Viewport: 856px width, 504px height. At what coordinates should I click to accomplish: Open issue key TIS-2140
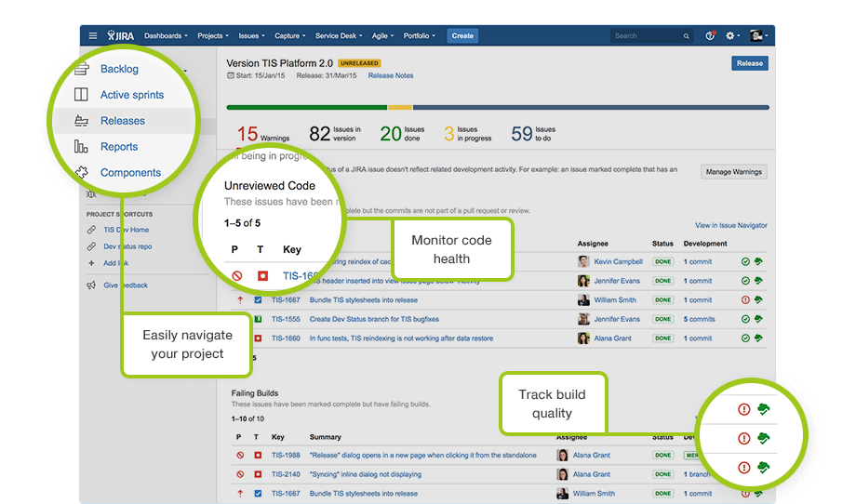pos(286,474)
